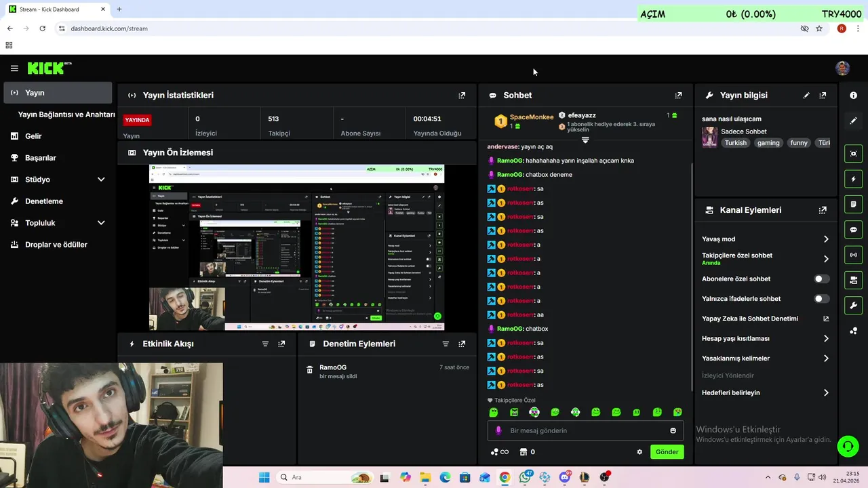This screenshot has height=488, width=868.
Task: Open WhatsApp from the taskbar
Action: pos(525,477)
